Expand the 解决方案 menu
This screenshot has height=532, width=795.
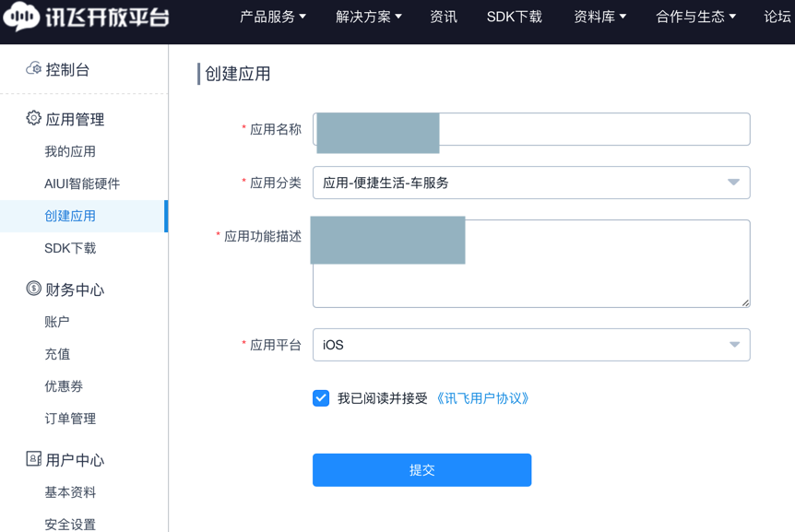click(x=368, y=17)
